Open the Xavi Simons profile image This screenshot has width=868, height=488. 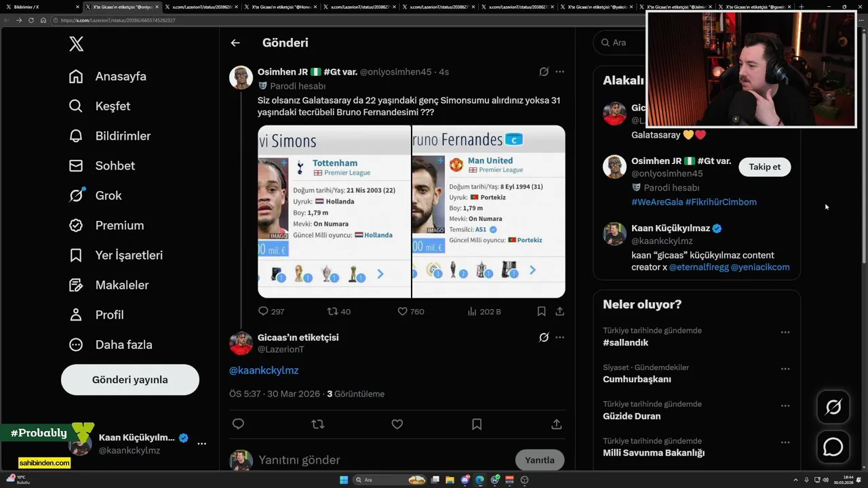(x=334, y=211)
